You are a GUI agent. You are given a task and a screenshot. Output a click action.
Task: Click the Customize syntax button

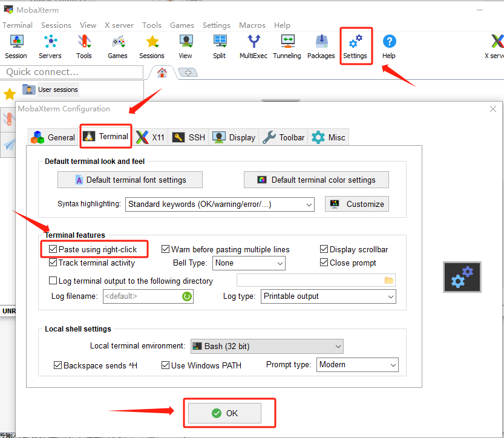357,204
